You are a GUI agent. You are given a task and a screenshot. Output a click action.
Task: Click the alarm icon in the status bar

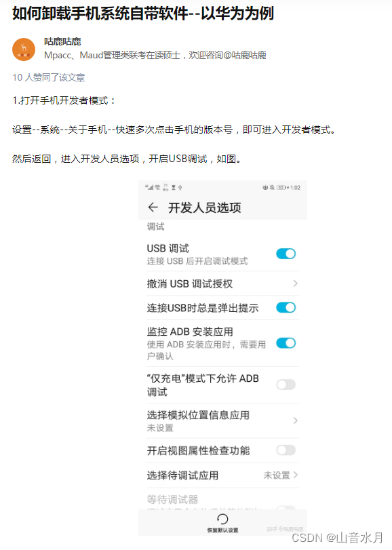272,189
